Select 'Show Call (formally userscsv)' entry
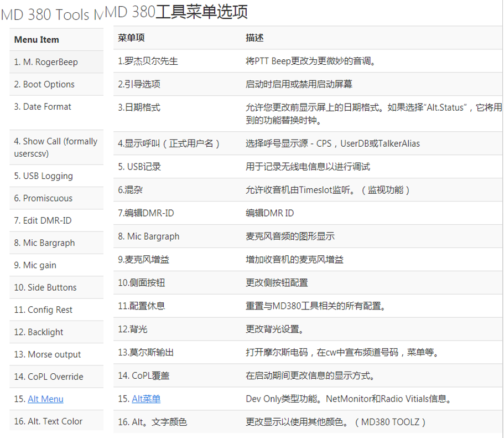504x438 pixels. pos(55,147)
